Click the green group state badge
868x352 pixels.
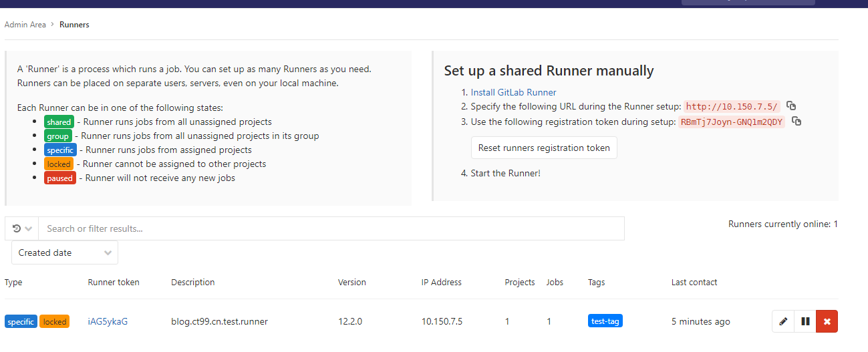pyautogui.click(x=58, y=136)
